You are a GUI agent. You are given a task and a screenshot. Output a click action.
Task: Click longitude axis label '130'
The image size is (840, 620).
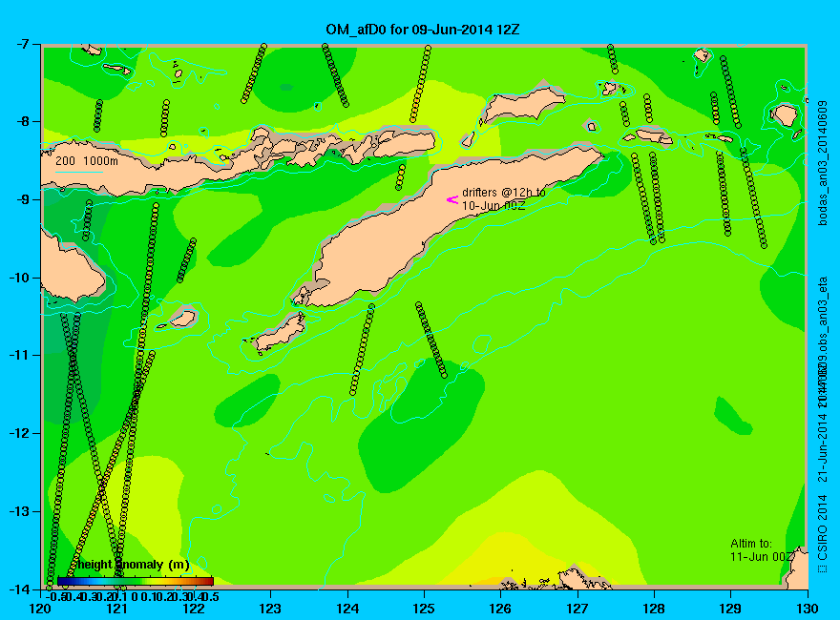(x=808, y=609)
